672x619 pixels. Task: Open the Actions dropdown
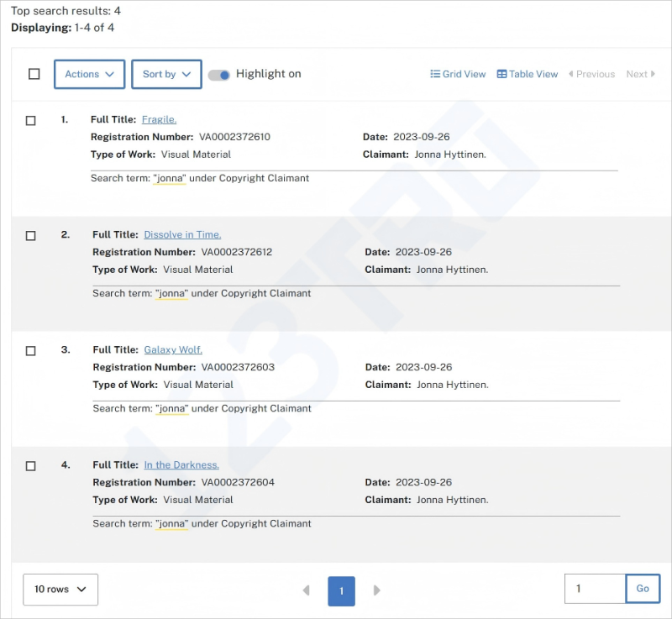[89, 74]
